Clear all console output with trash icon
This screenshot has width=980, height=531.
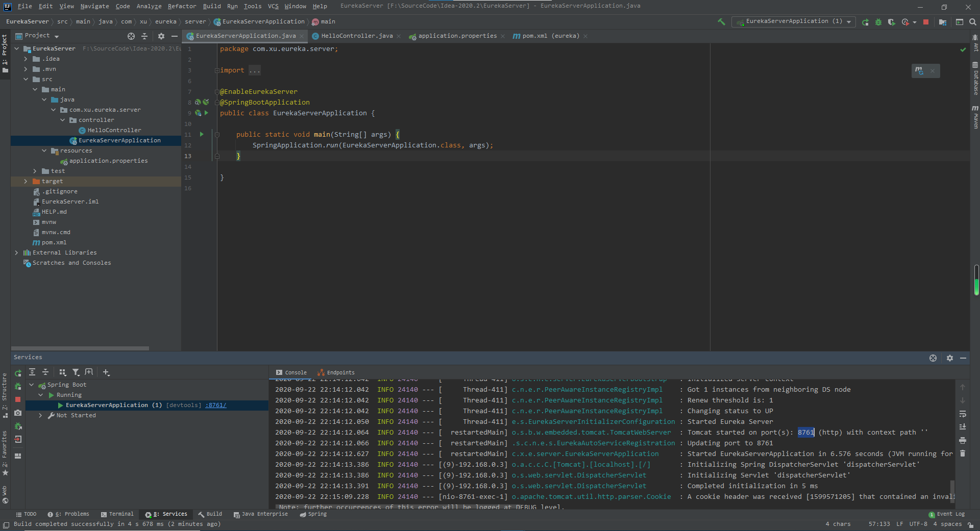pos(963,453)
